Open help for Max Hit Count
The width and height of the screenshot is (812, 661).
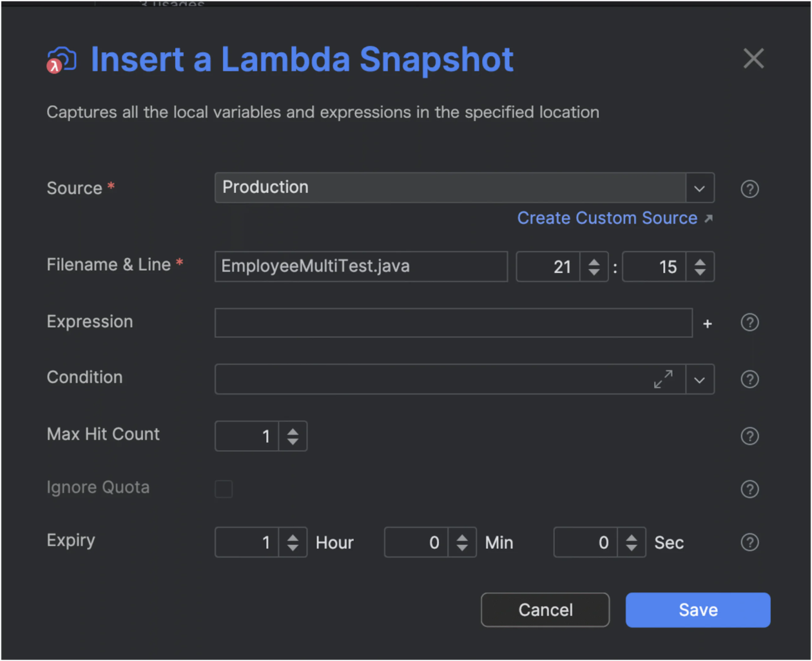coord(750,436)
